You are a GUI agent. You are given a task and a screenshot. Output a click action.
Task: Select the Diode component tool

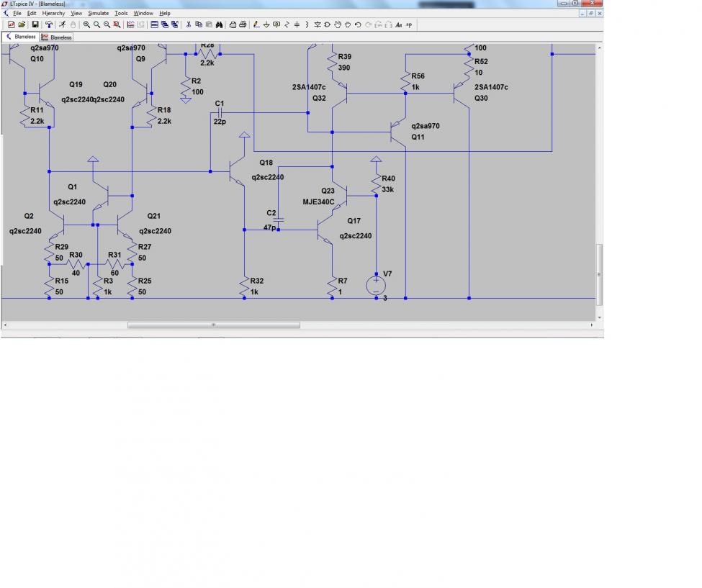[x=318, y=24]
